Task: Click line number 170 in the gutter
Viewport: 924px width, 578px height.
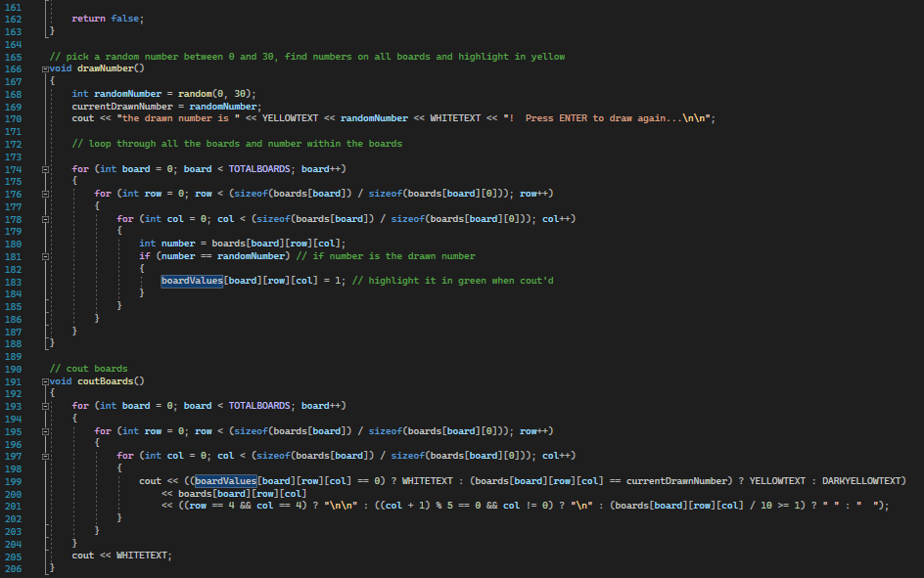Action: (x=14, y=119)
